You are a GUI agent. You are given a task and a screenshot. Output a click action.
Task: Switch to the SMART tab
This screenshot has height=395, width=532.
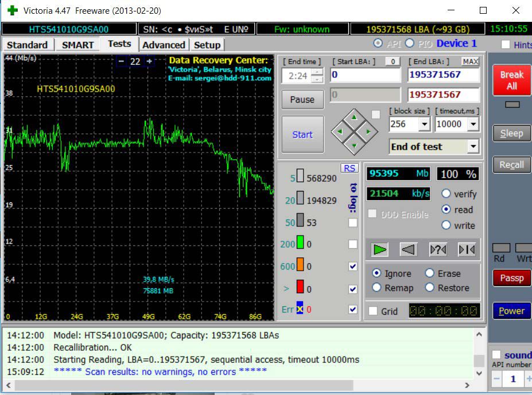[x=77, y=45]
